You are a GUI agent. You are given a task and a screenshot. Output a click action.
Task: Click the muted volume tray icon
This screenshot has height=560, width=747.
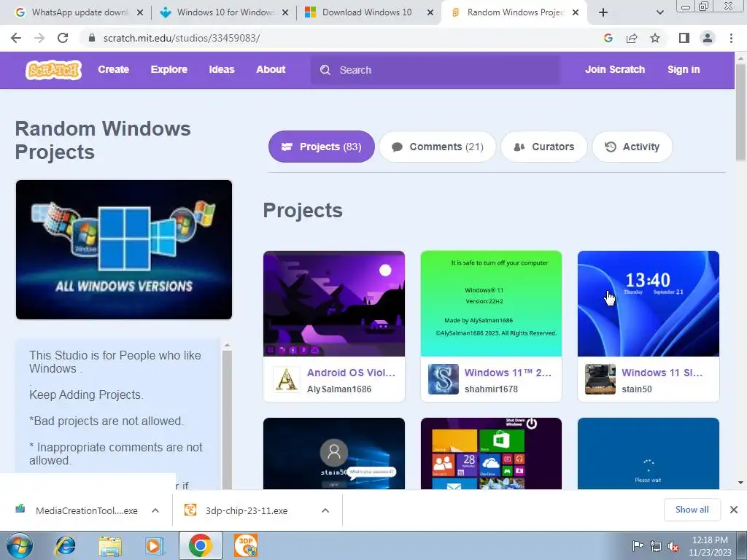pos(673,546)
